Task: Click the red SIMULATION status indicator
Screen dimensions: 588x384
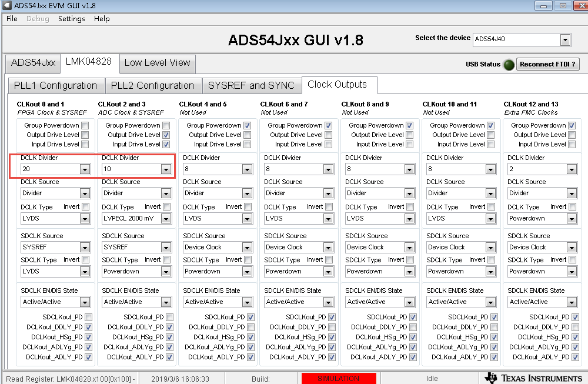Action: [x=339, y=378]
